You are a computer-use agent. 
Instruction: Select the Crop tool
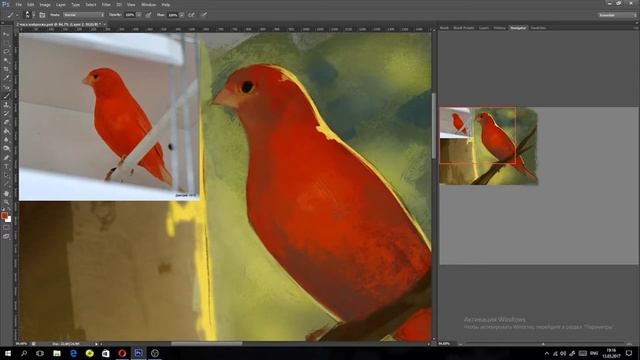click(6, 69)
